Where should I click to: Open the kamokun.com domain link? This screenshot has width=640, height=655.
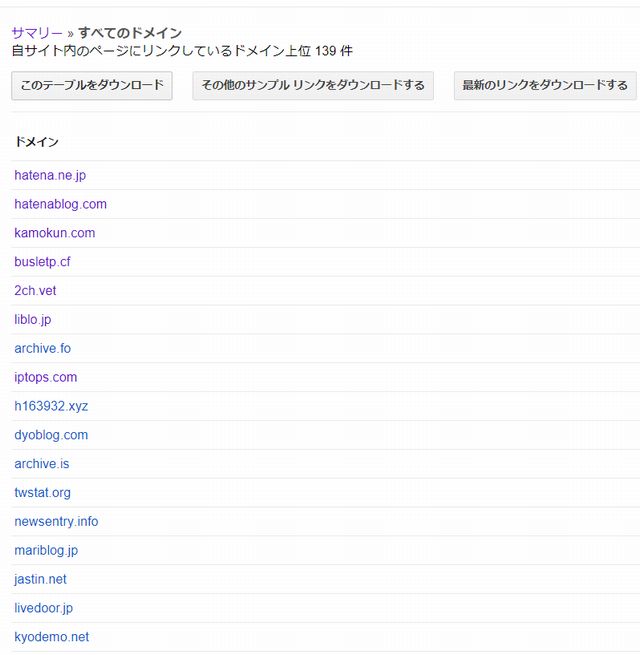55,233
